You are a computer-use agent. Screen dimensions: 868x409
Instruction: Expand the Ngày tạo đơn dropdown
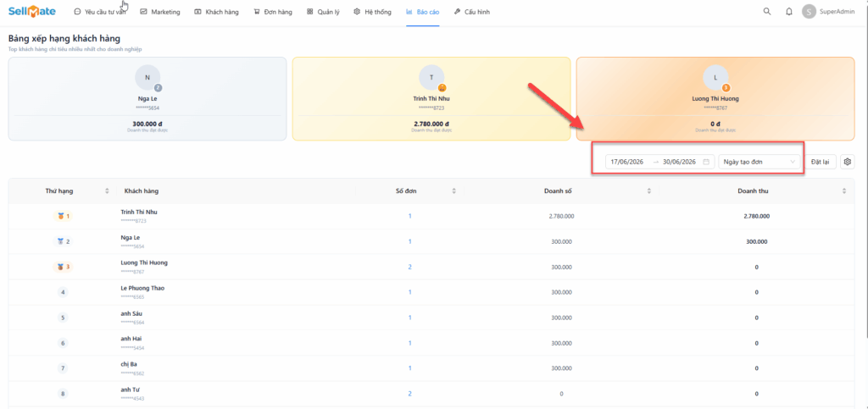coord(759,162)
